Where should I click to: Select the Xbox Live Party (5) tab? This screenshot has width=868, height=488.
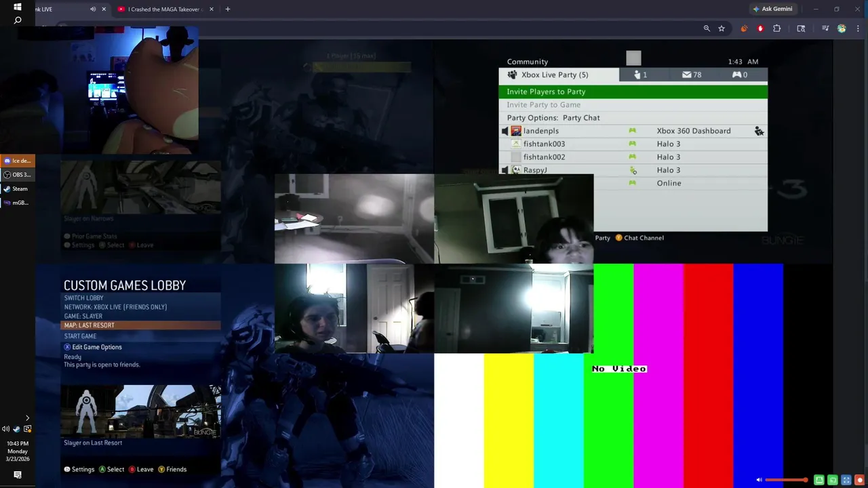(559, 75)
